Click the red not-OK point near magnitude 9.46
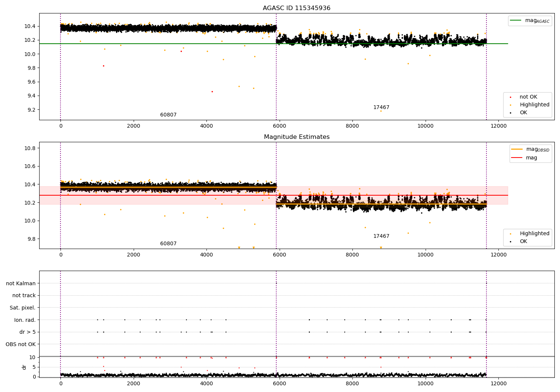The image size is (560, 392). 212,91
